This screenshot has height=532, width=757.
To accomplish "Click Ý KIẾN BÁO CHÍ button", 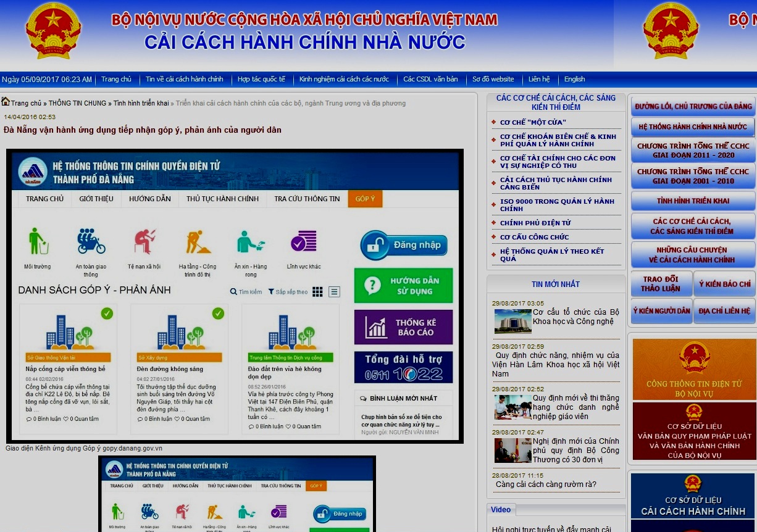I will click(x=724, y=284).
